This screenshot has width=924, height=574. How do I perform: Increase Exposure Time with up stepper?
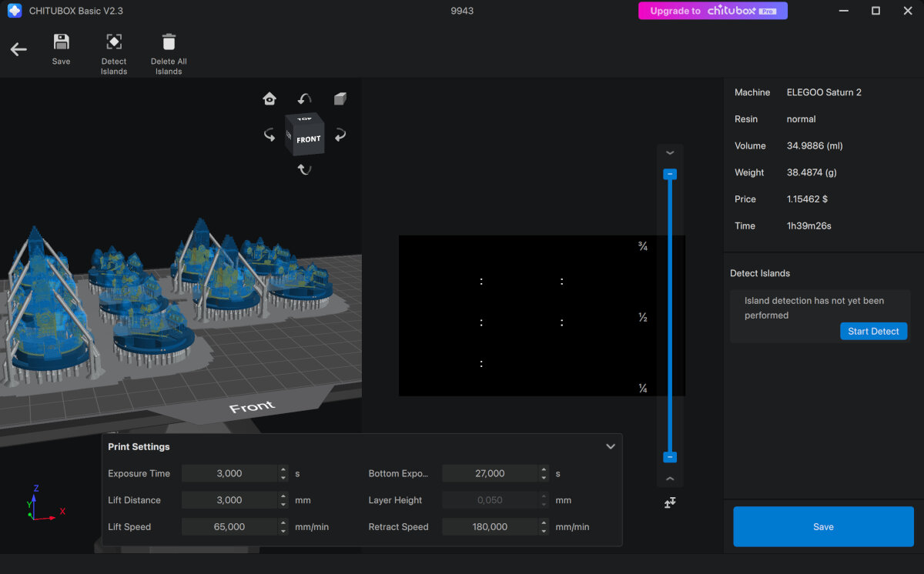click(x=283, y=469)
